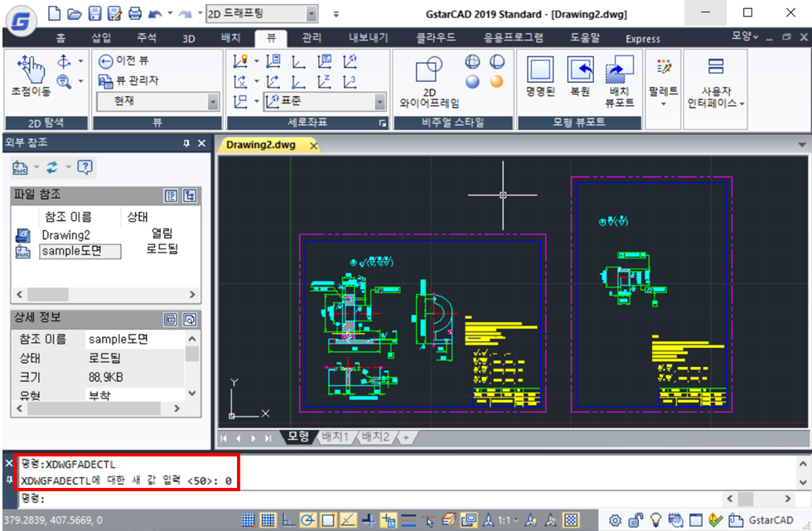812x531 pixels.
Task: Open the 표준 UCS dropdown
Action: [x=380, y=101]
